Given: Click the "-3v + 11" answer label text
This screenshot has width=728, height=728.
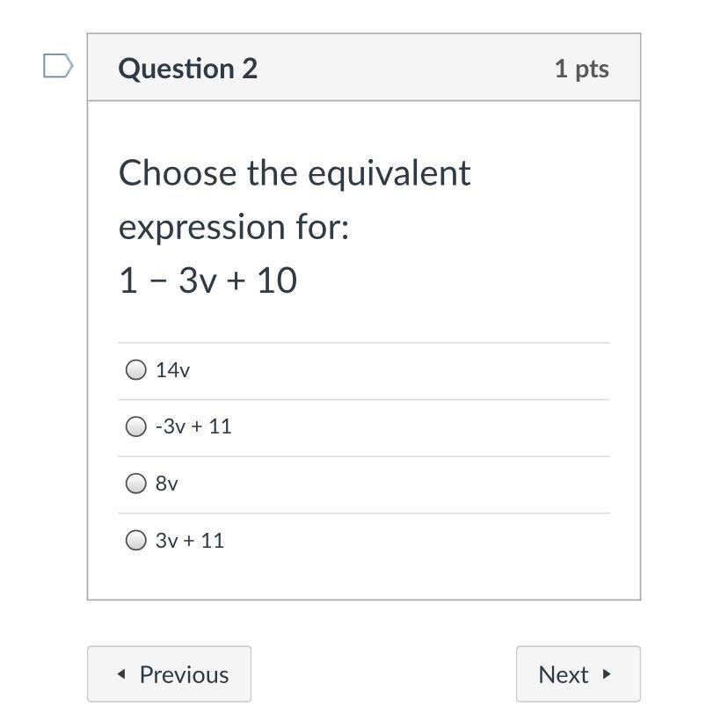Looking at the screenshot, I should tap(193, 426).
